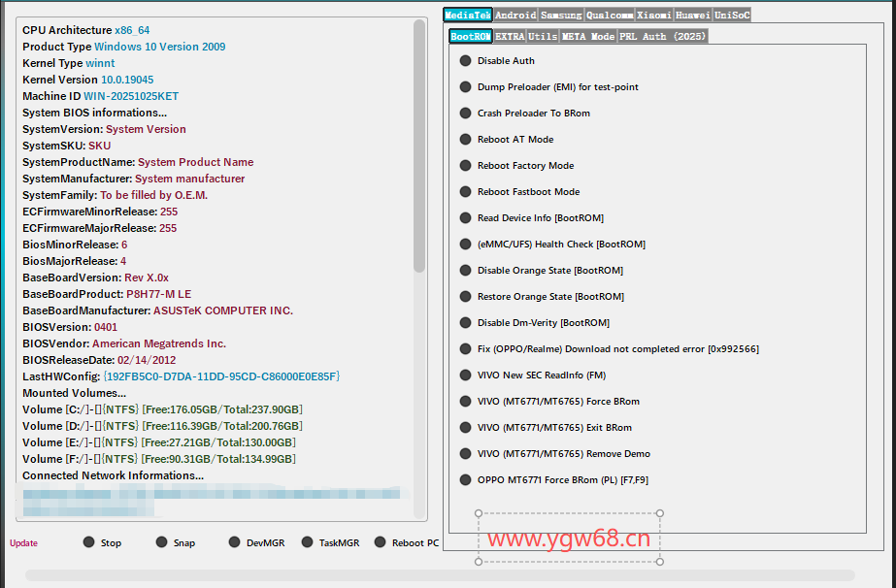Choose Reboot Factory Mode

517,166
